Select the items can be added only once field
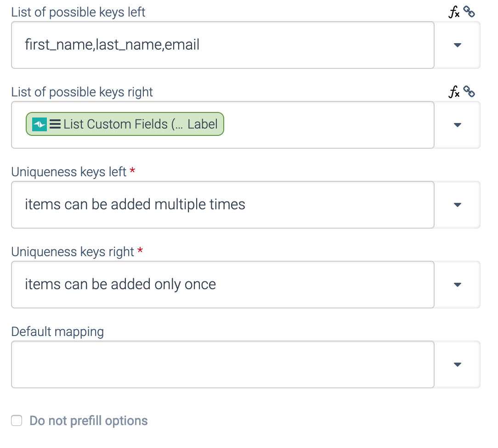 click(223, 285)
